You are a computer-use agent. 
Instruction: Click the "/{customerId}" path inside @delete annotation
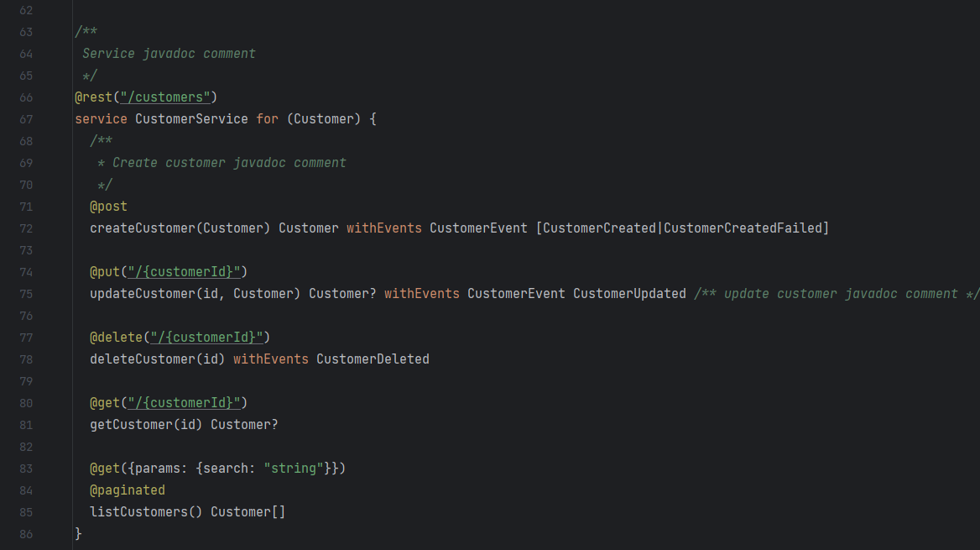[206, 338]
